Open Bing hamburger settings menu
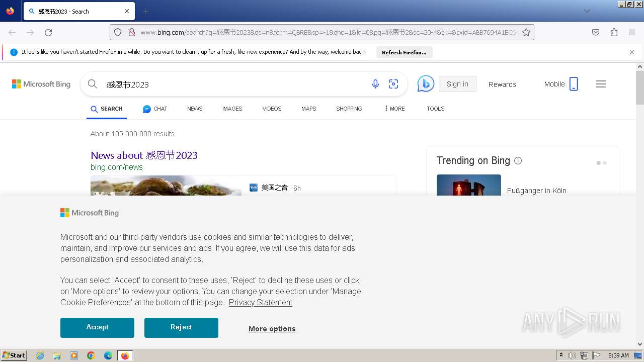Image resolution: width=644 pixels, height=362 pixels. click(x=601, y=84)
